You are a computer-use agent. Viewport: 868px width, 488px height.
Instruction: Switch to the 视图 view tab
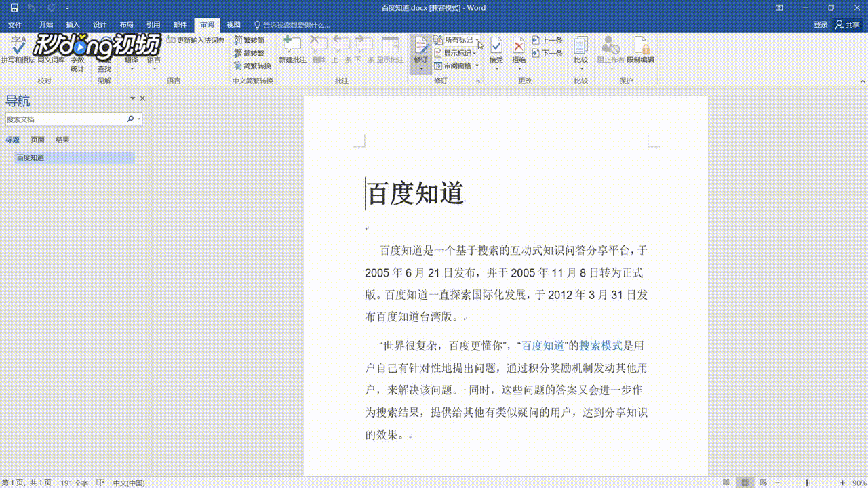[233, 25]
